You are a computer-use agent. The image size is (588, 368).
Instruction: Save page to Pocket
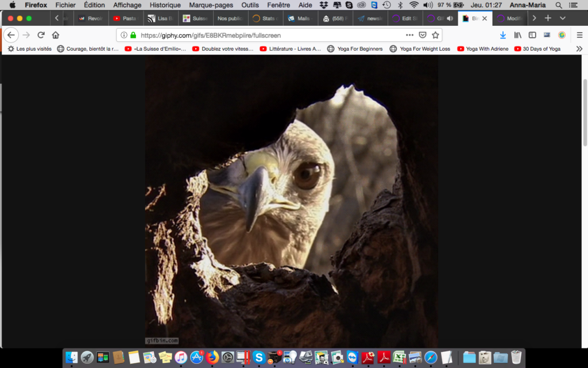tap(423, 35)
